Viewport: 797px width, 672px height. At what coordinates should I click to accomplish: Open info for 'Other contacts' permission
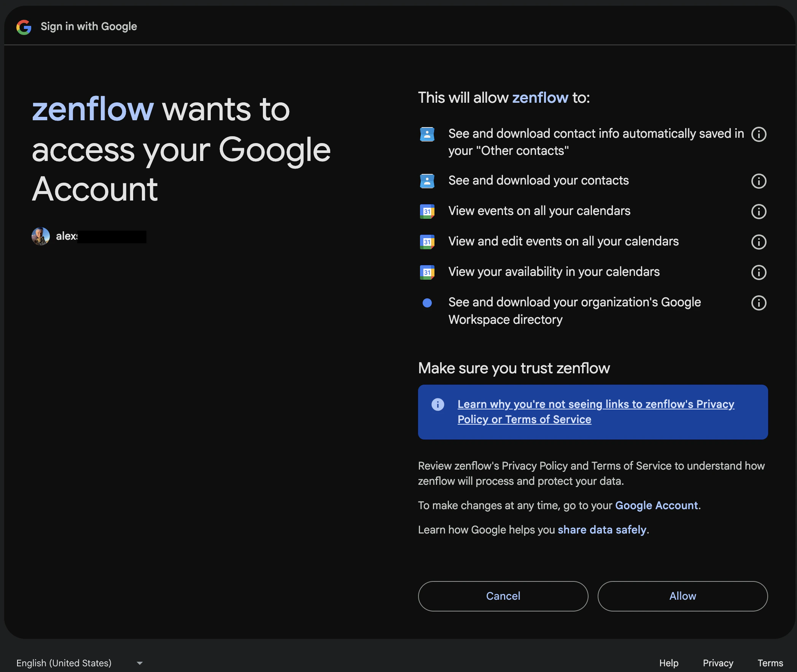coord(758,134)
